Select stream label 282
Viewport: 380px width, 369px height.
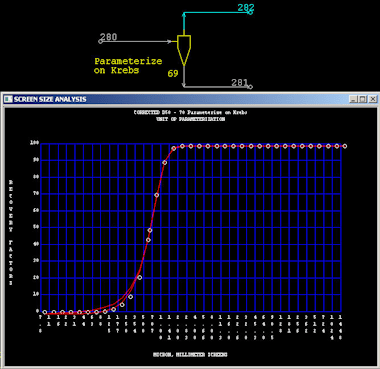pos(246,7)
